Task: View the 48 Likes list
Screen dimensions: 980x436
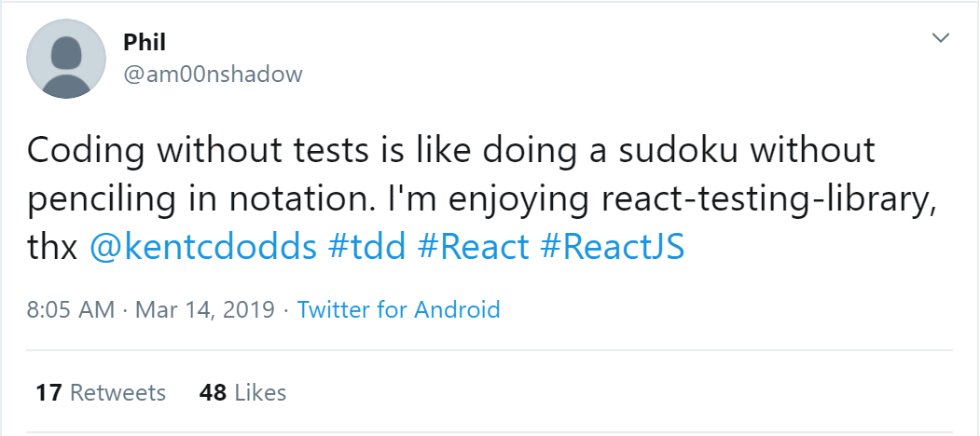Action: 242,392
